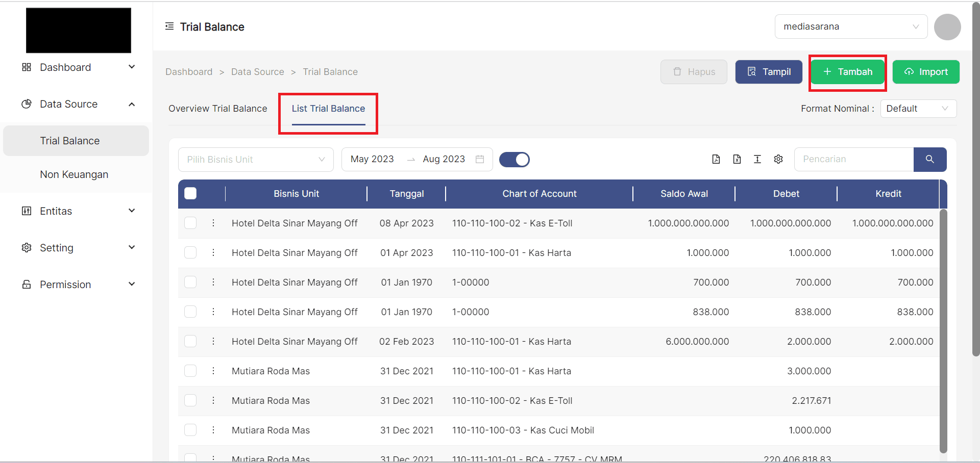Open the Pilih Bisnis Unit dropdown
The height and width of the screenshot is (463, 980).
tap(256, 160)
